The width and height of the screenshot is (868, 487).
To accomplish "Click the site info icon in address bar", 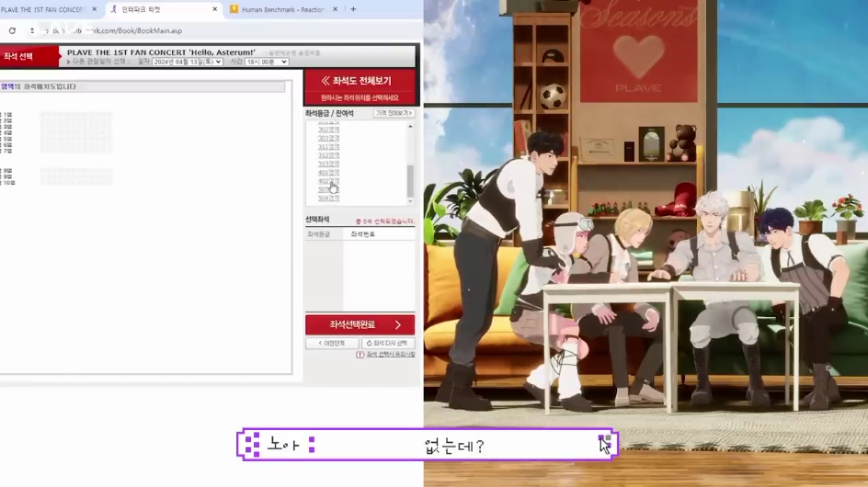I will click(x=32, y=30).
